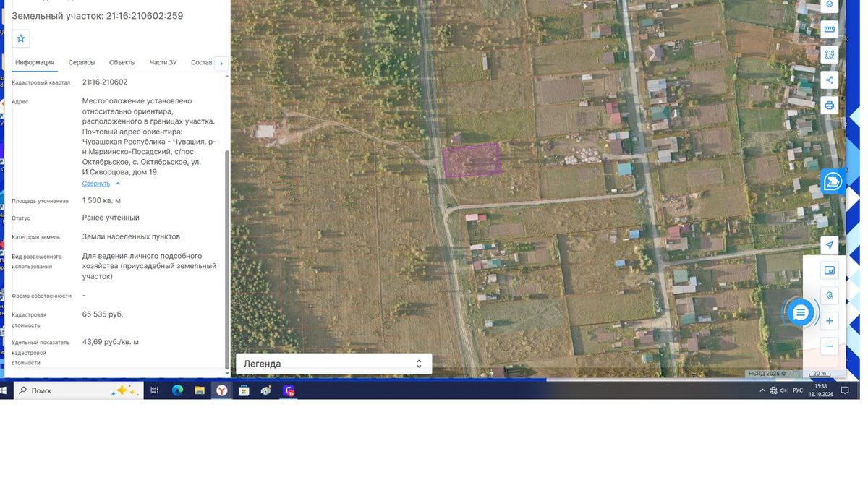Viewport: 868px width, 488px height.
Task: Zoom out the map with minus
Action: [x=830, y=346]
